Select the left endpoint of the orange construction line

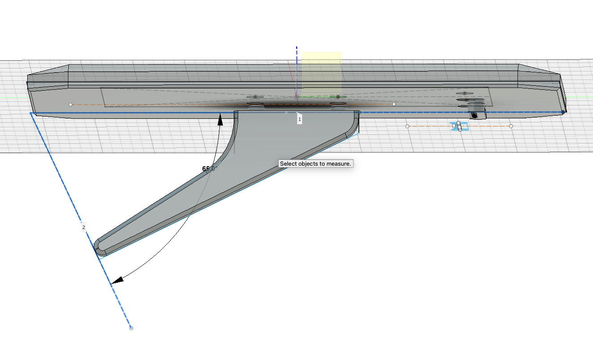(x=407, y=126)
